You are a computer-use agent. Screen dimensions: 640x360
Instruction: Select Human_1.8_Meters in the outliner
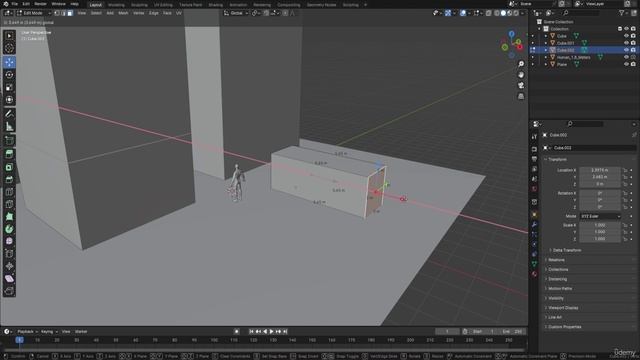click(573, 57)
